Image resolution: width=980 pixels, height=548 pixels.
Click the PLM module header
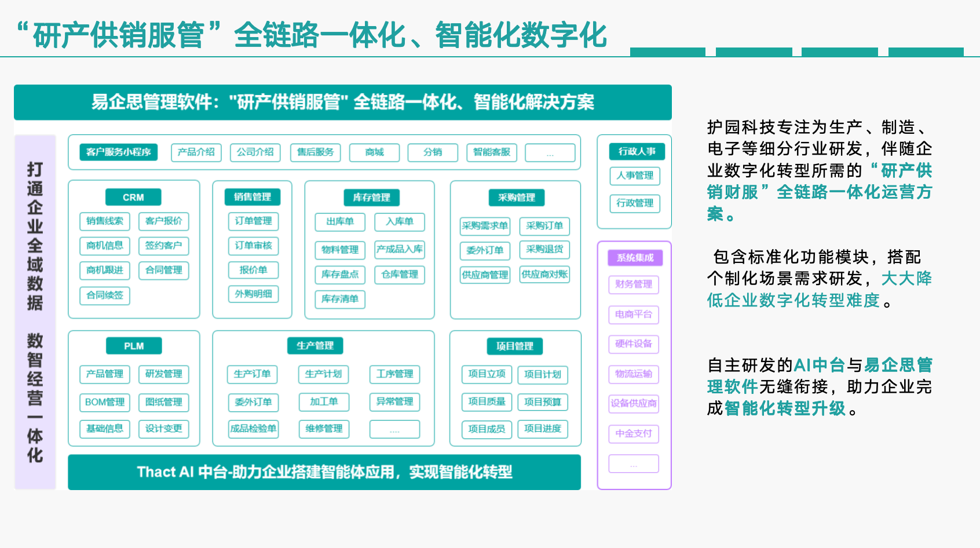[x=134, y=346]
